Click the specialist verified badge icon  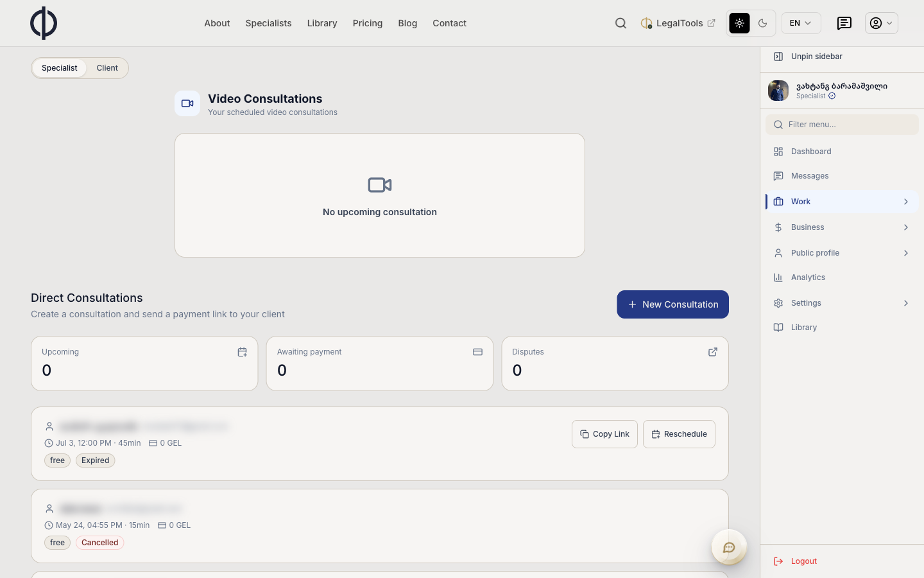(832, 96)
